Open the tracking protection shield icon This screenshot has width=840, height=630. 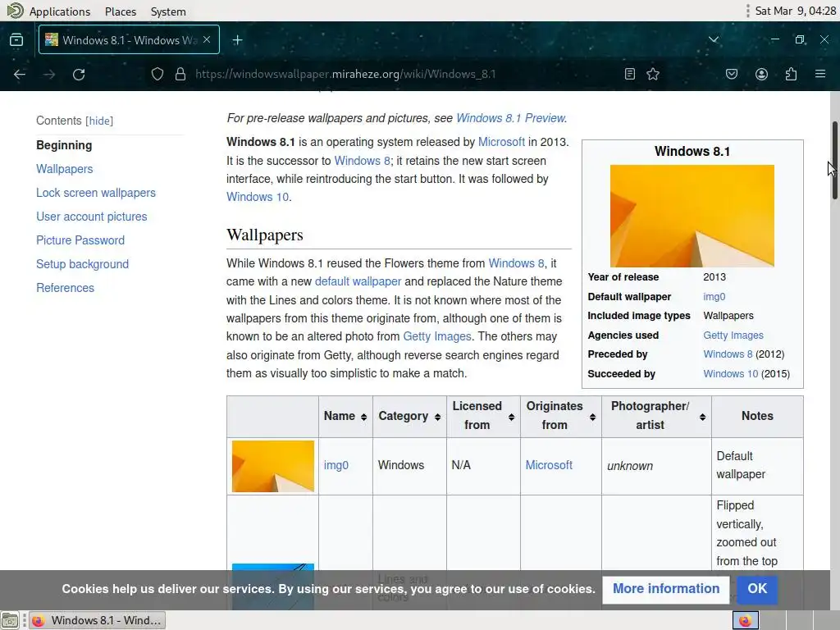(x=157, y=74)
